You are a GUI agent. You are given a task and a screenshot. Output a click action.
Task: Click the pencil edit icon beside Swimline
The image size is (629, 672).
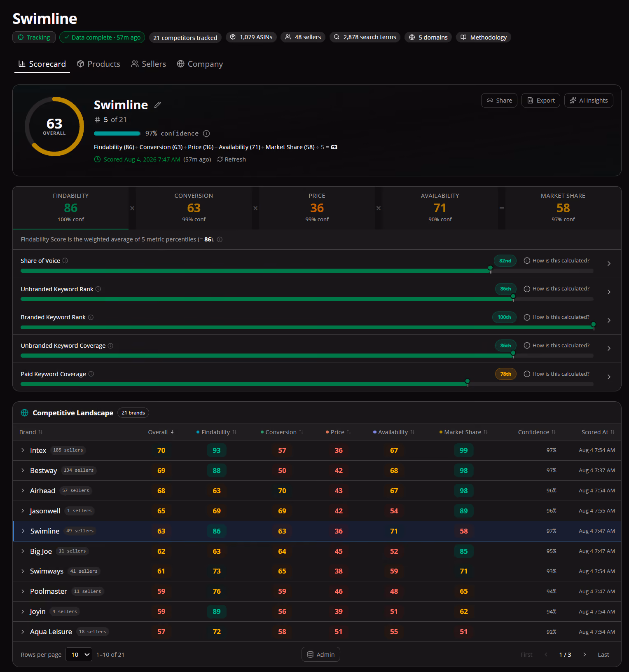[x=157, y=105]
